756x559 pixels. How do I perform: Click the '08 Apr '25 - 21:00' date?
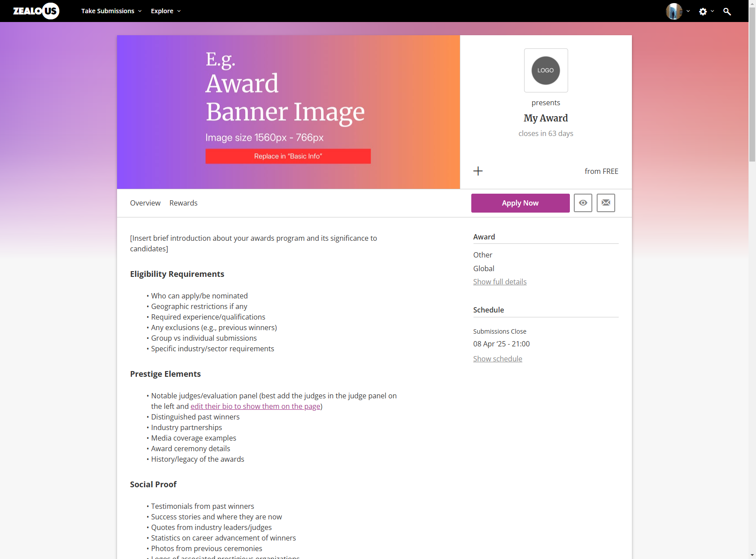tap(501, 344)
